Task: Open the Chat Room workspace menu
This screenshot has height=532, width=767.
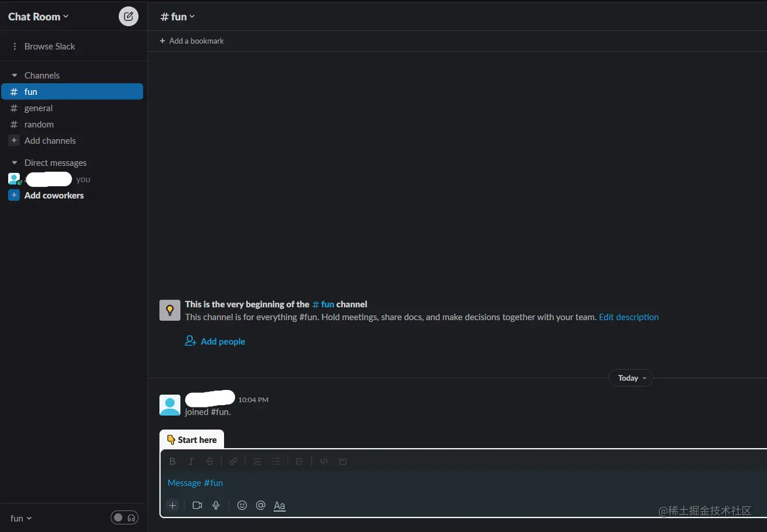Action: pyautogui.click(x=38, y=17)
